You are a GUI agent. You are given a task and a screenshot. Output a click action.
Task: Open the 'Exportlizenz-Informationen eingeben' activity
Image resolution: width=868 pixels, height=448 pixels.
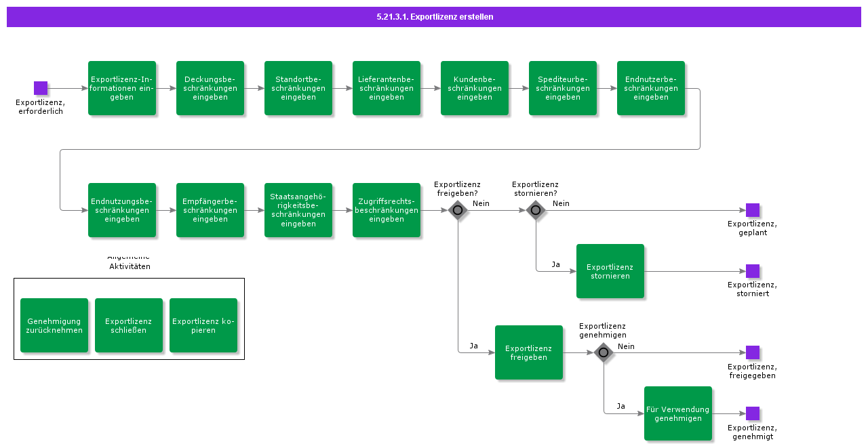coord(122,88)
